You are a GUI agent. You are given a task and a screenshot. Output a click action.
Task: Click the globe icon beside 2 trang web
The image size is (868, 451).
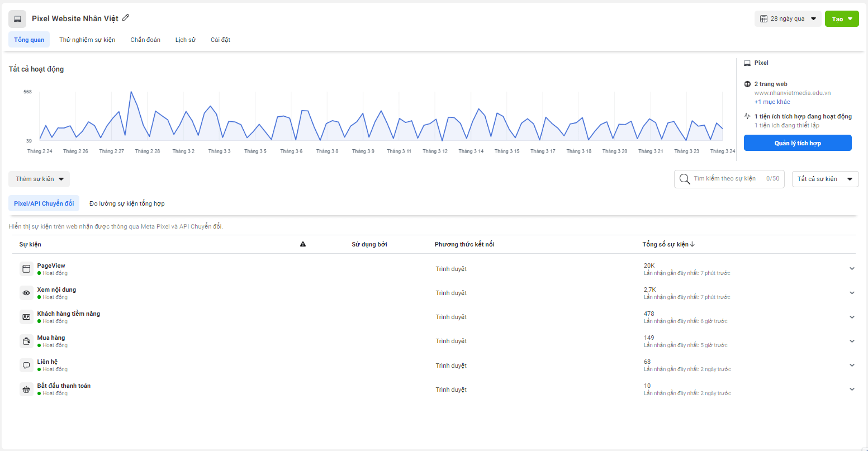747,84
